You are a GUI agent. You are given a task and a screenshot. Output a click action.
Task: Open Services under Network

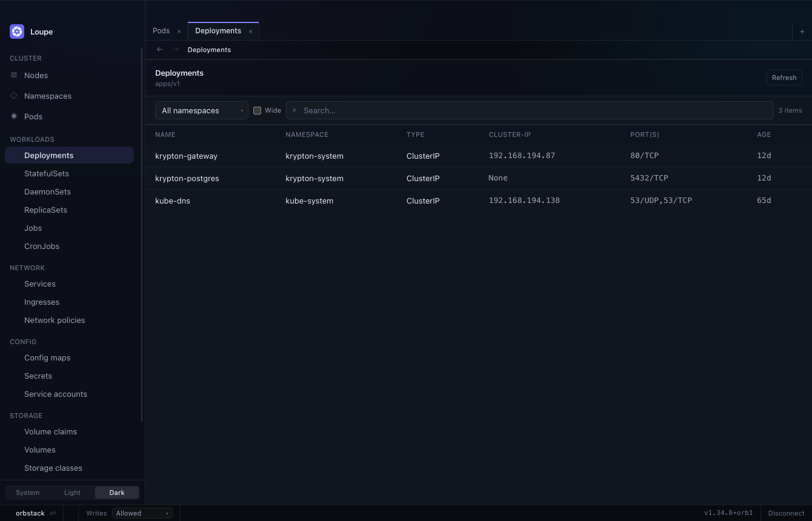[x=69, y=284]
